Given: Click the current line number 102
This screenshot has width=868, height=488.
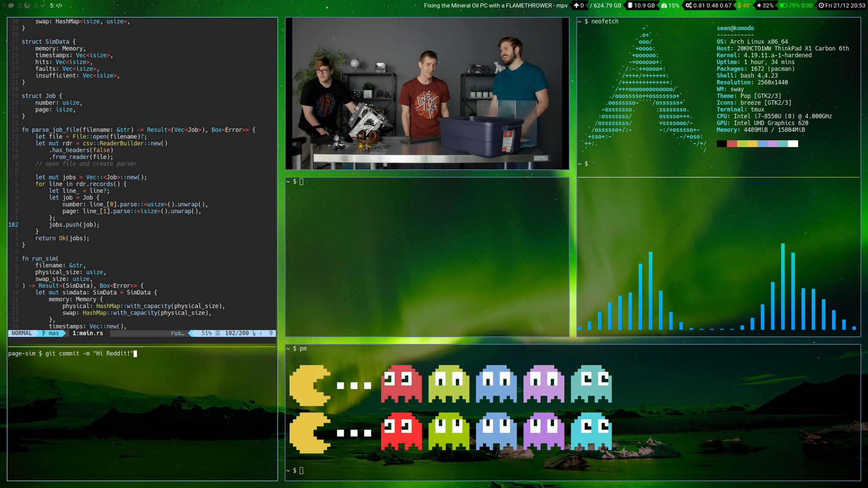Looking at the screenshot, I should pyautogui.click(x=13, y=225).
